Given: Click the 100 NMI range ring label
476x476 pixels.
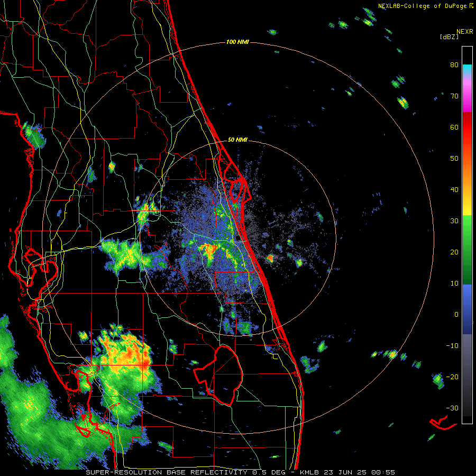Looking at the screenshot, I should coord(237,42).
